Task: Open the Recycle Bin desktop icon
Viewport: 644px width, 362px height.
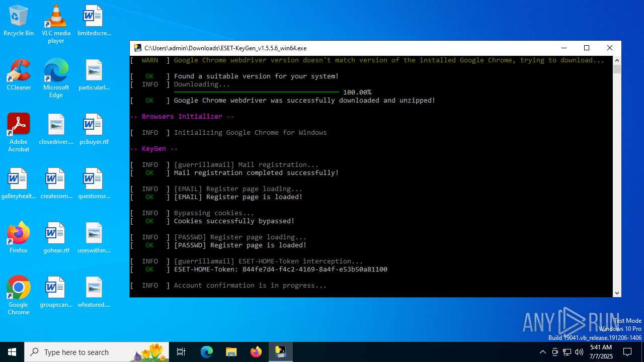Action: click(19, 21)
